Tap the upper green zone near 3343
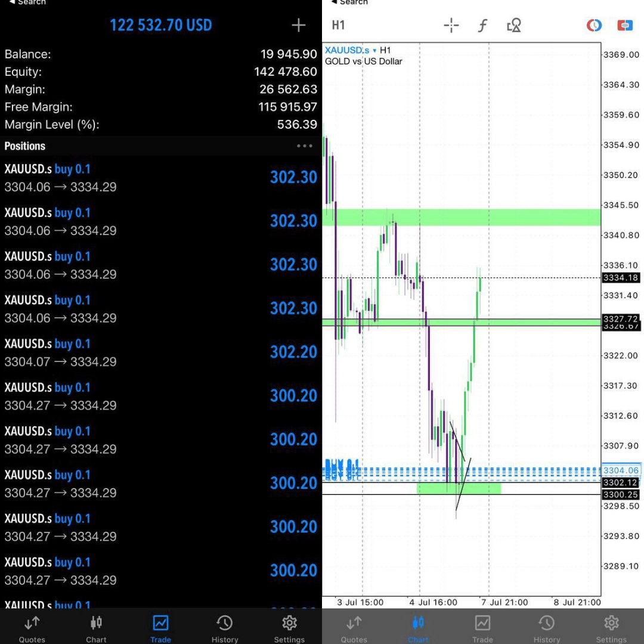 click(461, 216)
